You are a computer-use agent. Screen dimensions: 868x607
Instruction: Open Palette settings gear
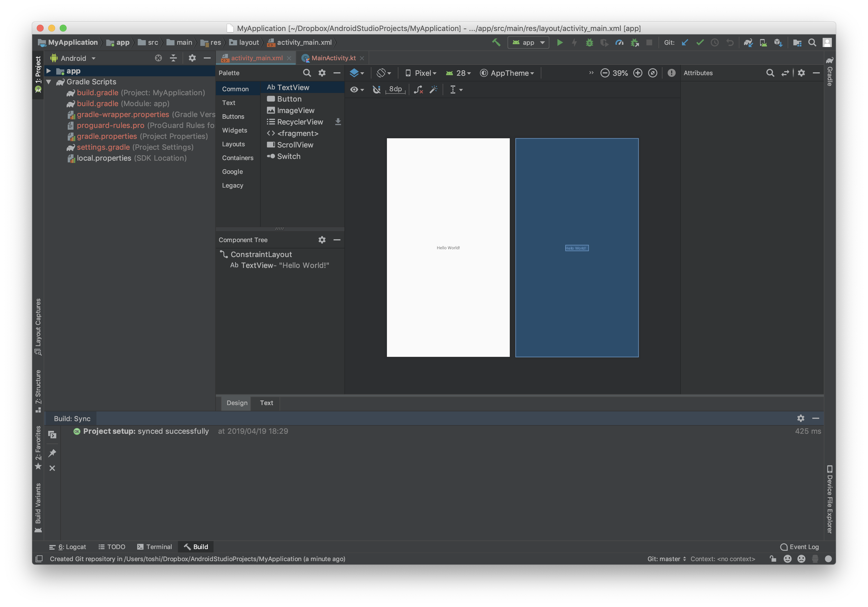(322, 73)
